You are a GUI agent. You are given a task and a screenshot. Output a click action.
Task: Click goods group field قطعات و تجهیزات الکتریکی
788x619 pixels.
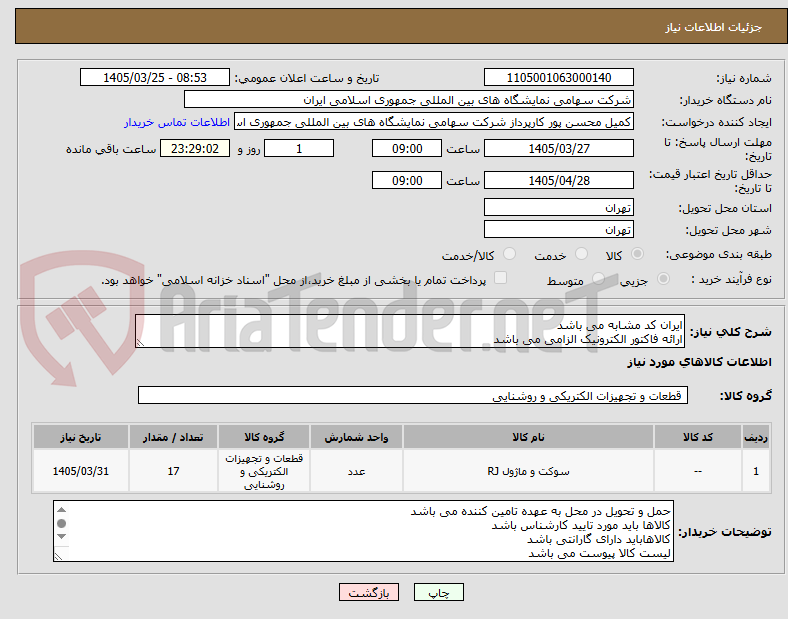coord(413,395)
